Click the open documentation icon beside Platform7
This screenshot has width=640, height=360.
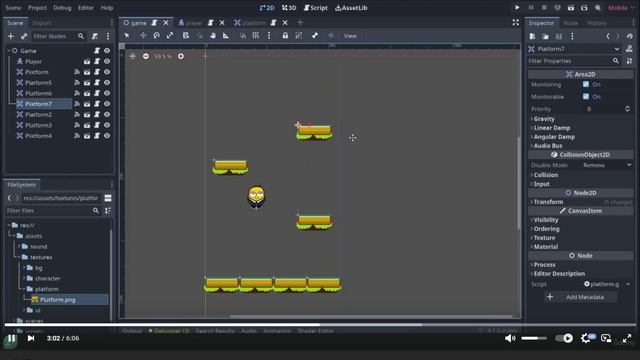click(x=629, y=49)
